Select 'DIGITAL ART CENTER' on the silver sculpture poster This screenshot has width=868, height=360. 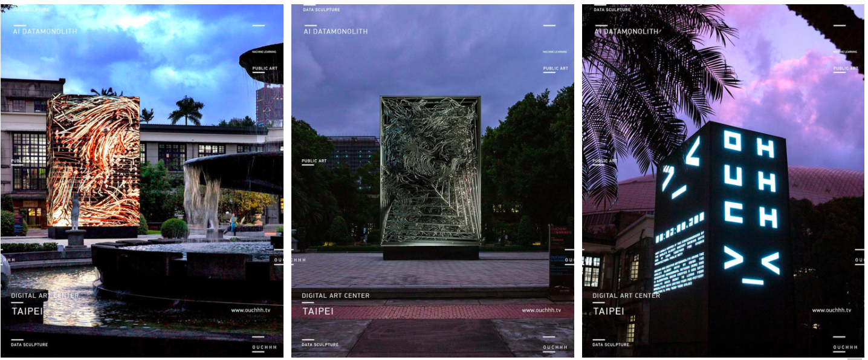[335, 296]
